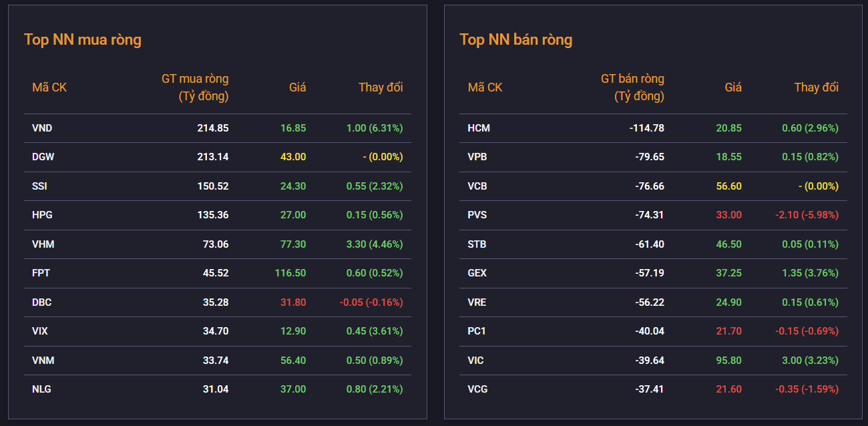Click the VIX stock symbol
The width and height of the screenshot is (868, 426).
click(x=40, y=331)
